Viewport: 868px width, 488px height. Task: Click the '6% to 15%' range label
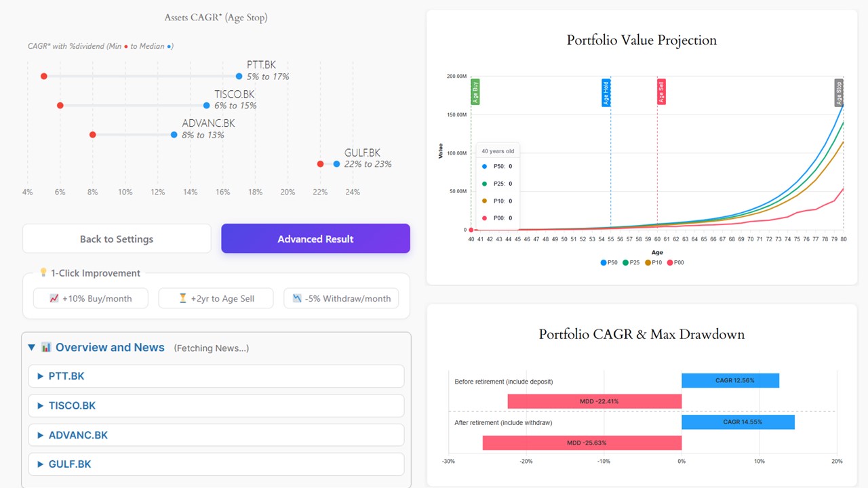pyautogui.click(x=235, y=106)
